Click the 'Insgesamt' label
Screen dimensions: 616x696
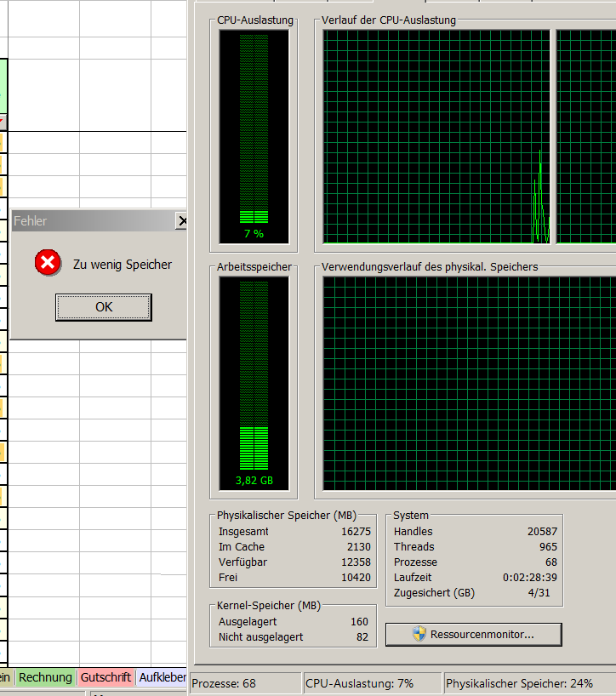[243, 531]
